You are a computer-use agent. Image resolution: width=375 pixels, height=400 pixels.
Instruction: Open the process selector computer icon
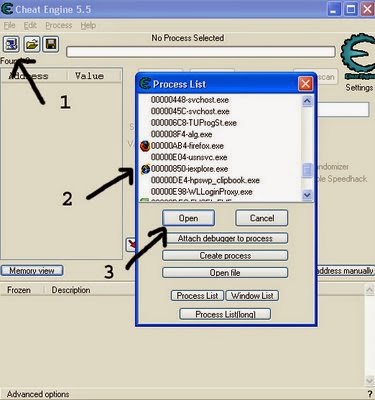click(11, 44)
